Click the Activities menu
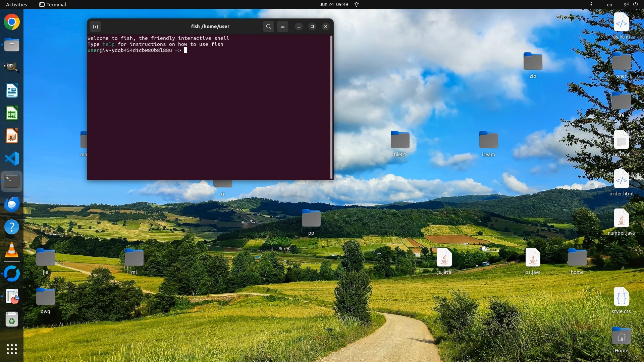Screen dimensions: 644x362 click(16, 4)
